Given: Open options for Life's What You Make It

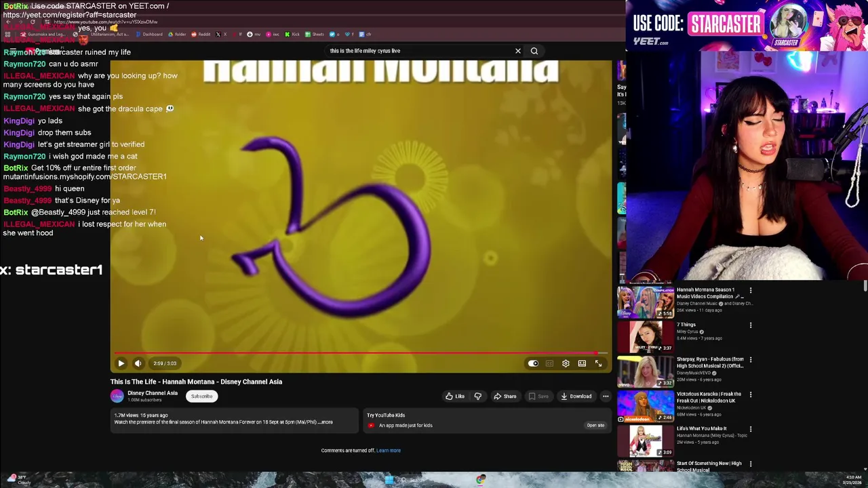Looking at the screenshot, I should click(751, 429).
